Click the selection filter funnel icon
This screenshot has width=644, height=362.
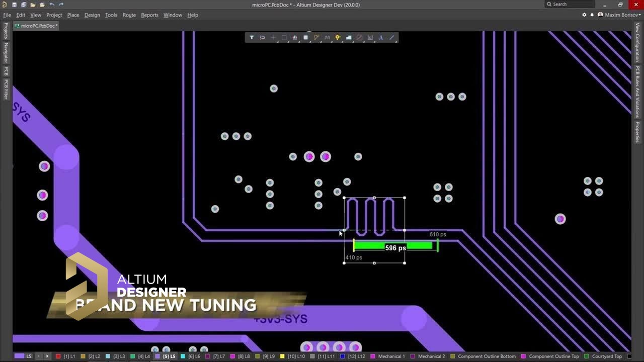point(252,38)
